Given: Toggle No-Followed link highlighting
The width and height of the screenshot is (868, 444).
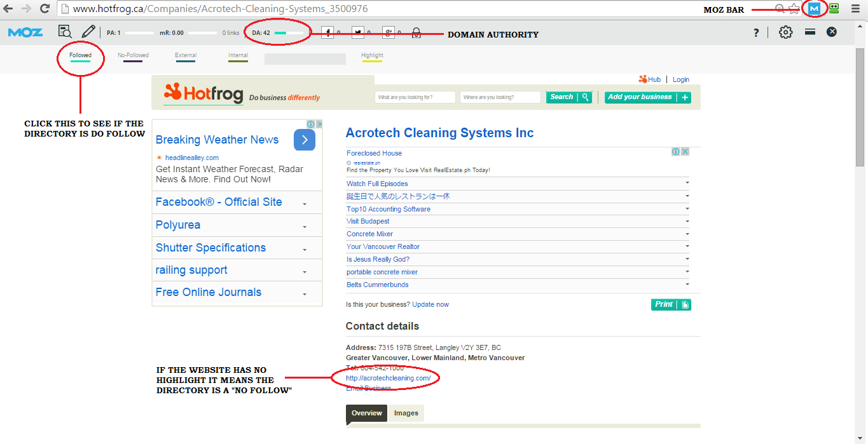Looking at the screenshot, I should pos(133,57).
